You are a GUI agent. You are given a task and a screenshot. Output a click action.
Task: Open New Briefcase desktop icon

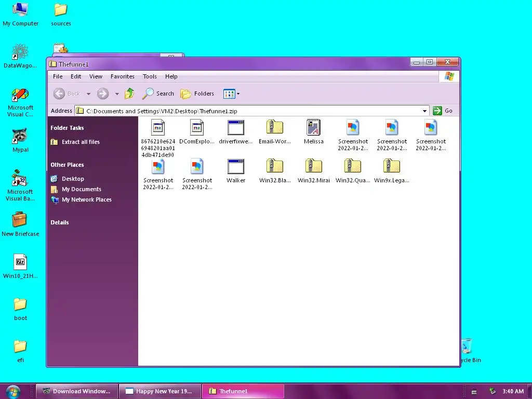(20, 224)
